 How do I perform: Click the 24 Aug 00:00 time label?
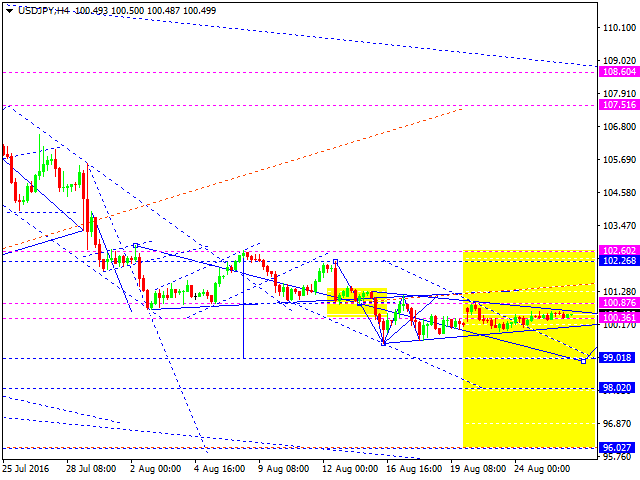click(542, 469)
